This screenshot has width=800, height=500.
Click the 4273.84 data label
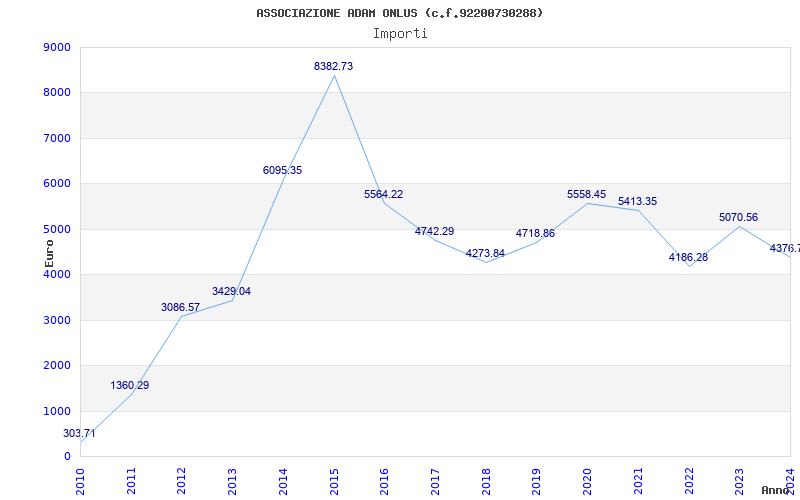click(x=485, y=253)
